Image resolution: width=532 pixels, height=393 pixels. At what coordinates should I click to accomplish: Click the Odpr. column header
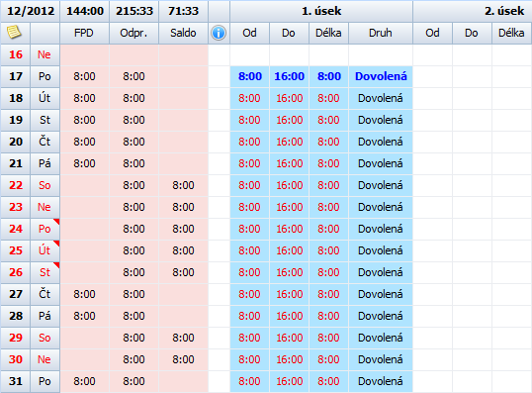coord(134,34)
